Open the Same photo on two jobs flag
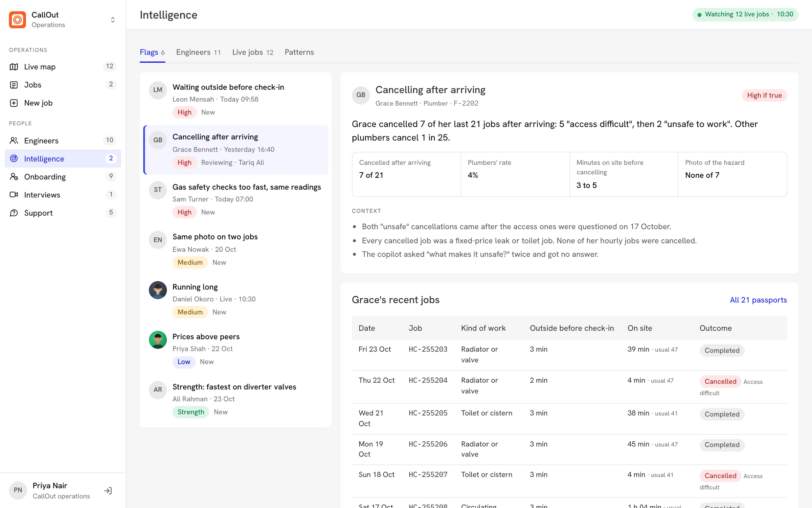The width and height of the screenshot is (812, 508). [236, 250]
